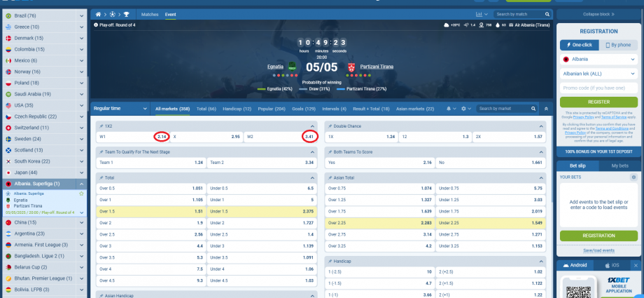644x298 pixels.
Task: Open the statistics chart icon dropdown
Action: (x=482, y=15)
